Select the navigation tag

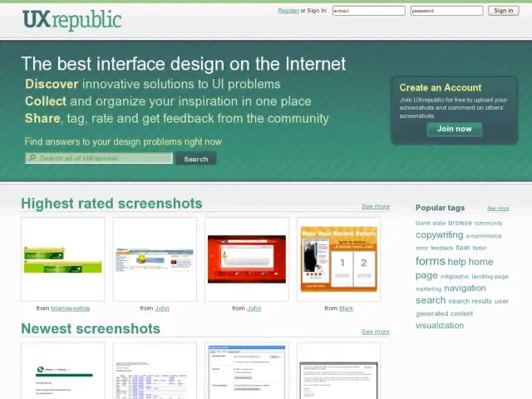(465, 288)
